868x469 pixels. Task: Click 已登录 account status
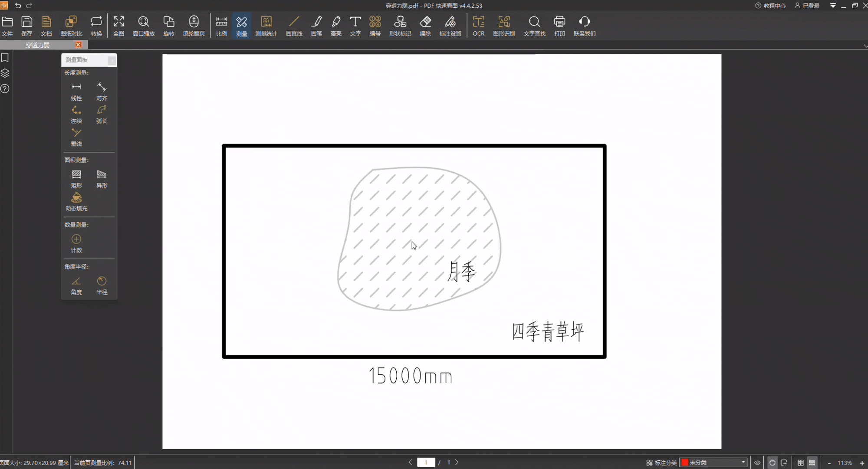807,6
